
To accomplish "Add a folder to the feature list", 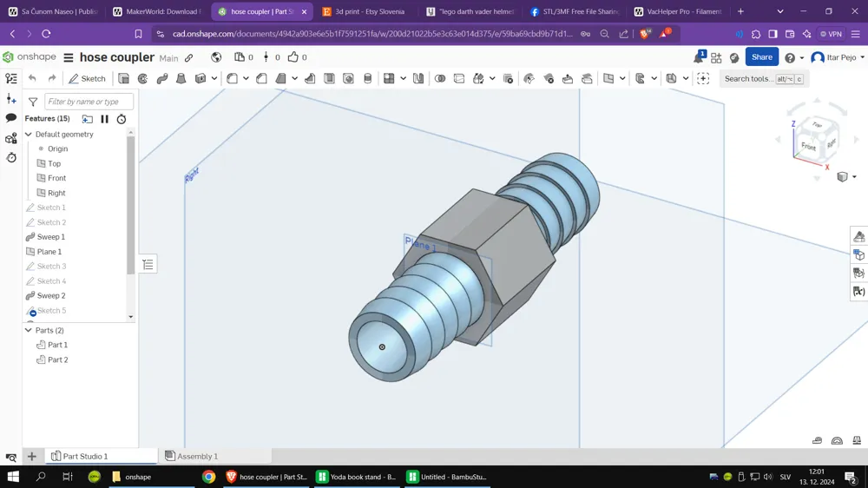I will click(88, 119).
